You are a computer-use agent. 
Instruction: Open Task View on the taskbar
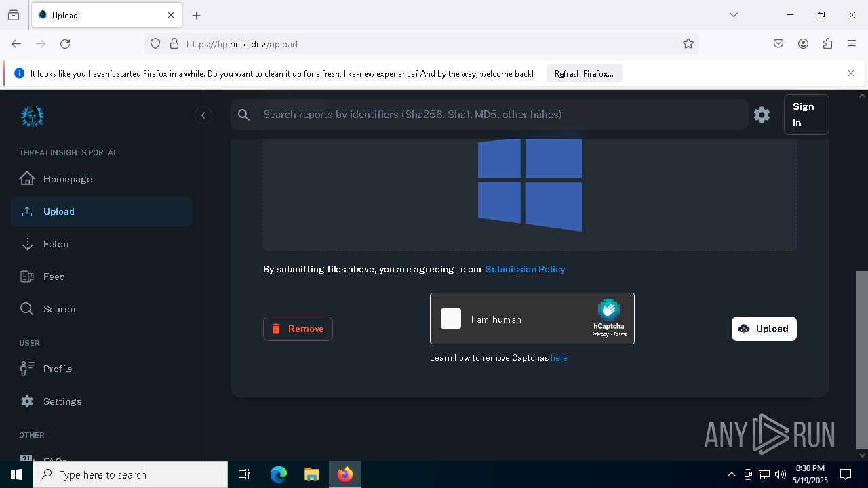tap(244, 474)
